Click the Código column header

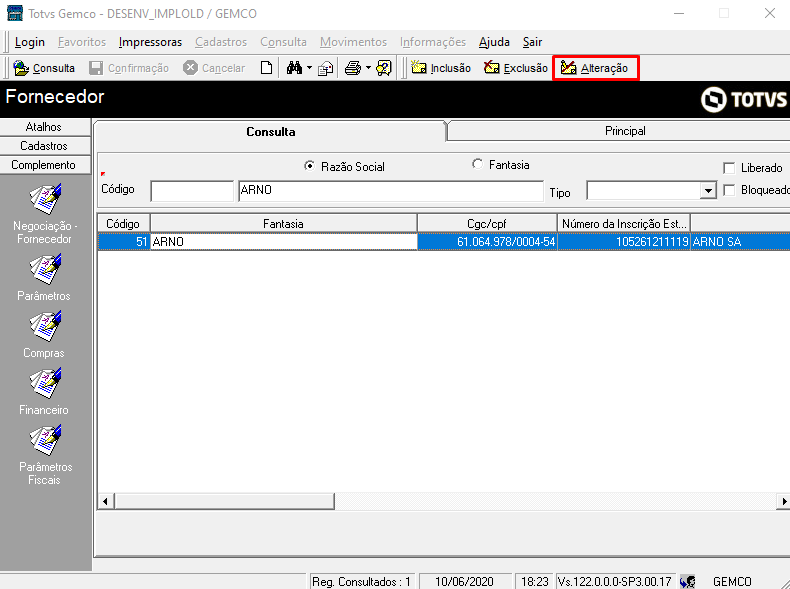point(123,224)
